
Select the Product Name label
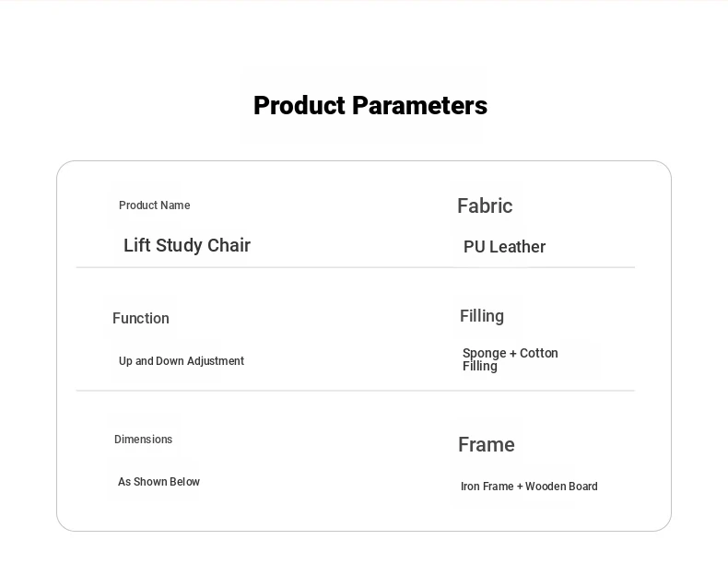154,205
